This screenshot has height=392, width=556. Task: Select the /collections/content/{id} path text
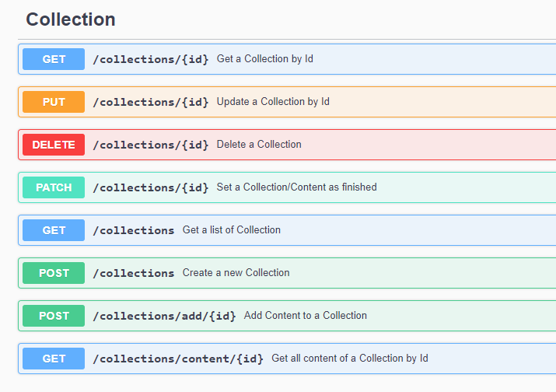178,359
